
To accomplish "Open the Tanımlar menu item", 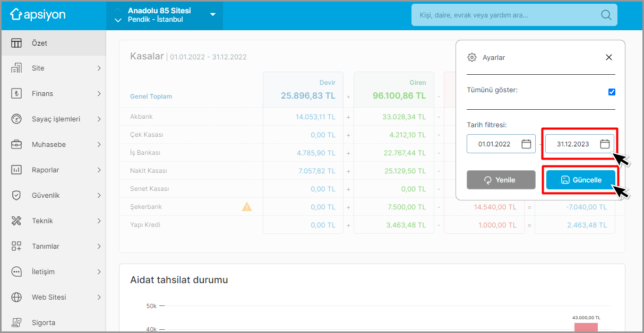I will coord(53,246).
